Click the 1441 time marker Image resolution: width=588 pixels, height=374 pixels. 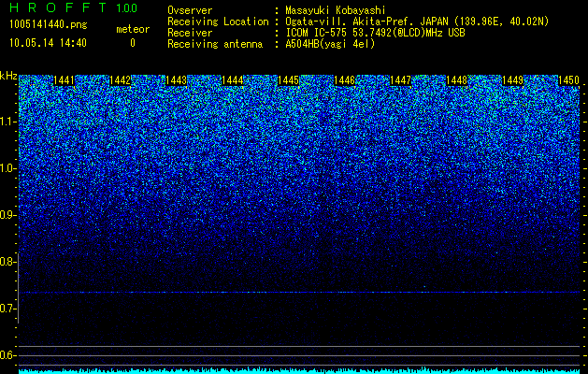(x=65, y=80)
